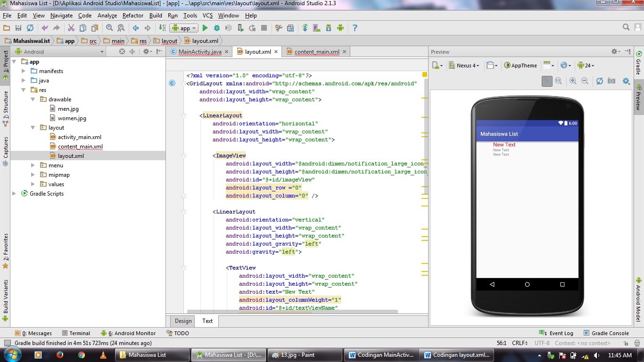Viewport: 644px width, 362px height.
Task: Open the Refactor menu
Action: (x=133, y=16)
